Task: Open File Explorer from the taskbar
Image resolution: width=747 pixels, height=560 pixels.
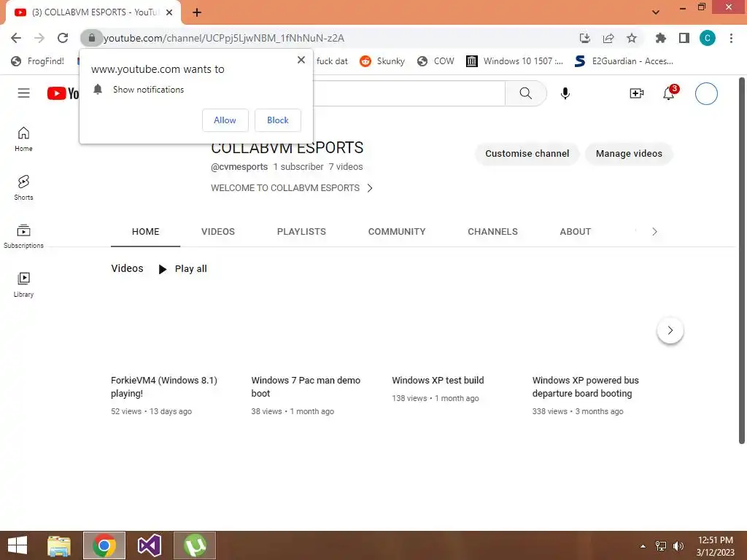Action: [x=59, y=545]
